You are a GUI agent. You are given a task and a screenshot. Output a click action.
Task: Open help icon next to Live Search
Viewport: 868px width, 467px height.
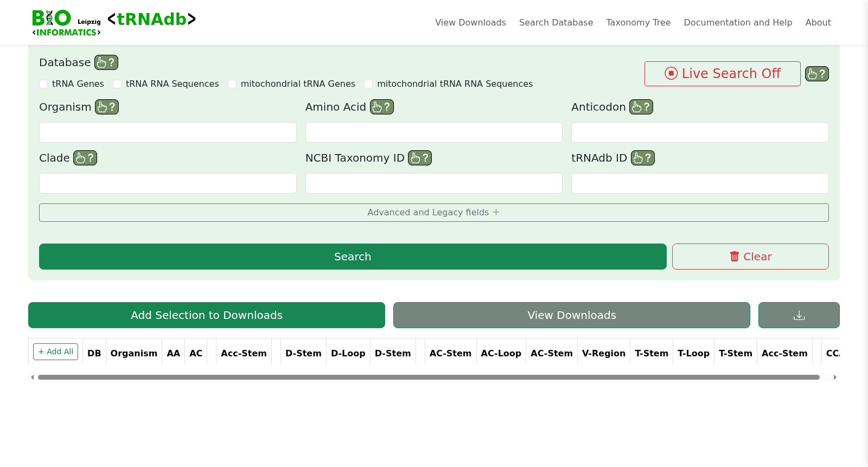click(x=817, y=74)
